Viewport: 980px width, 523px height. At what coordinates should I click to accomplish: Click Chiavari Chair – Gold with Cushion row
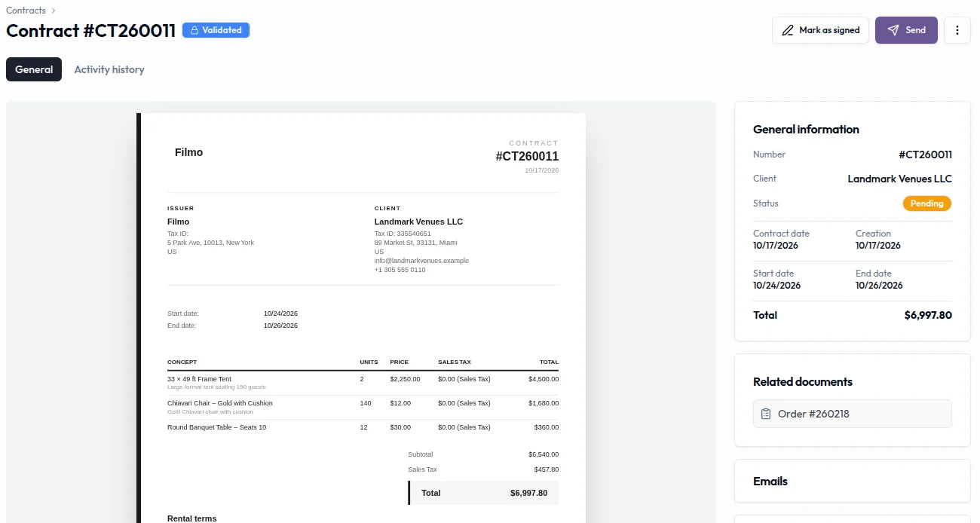pos(363,407)
